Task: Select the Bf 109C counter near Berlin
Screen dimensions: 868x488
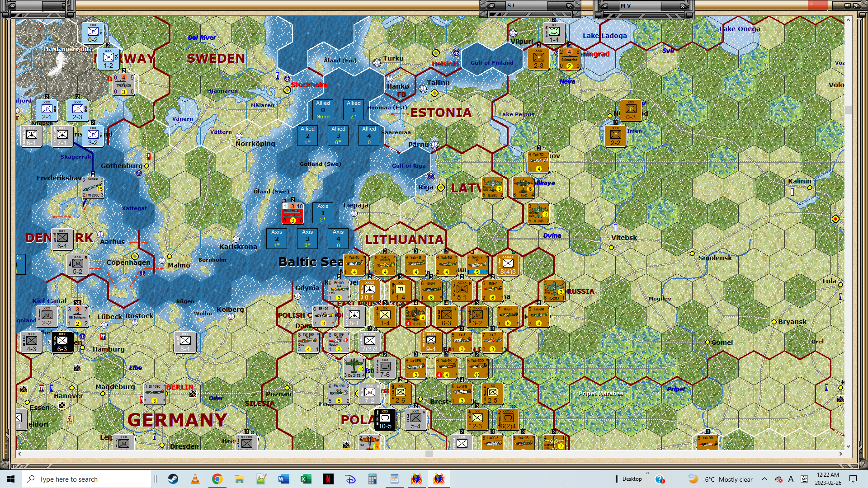Action: (x=154, y=394)
